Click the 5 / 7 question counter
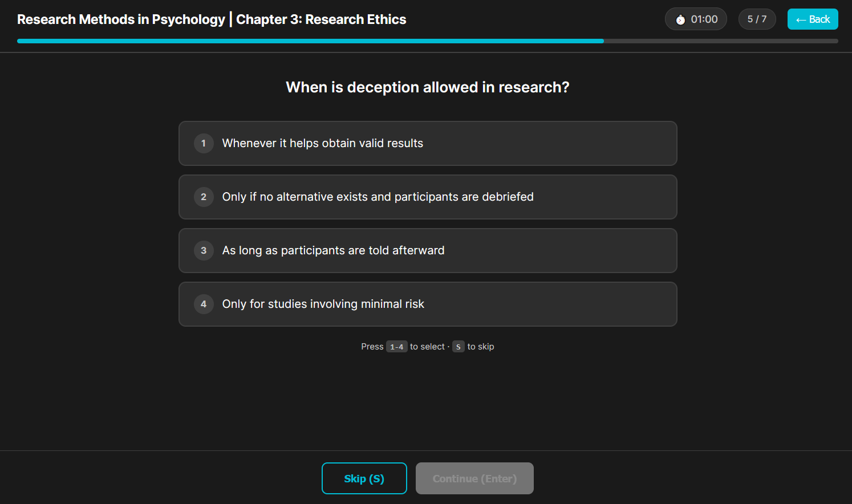 coord(757,19)
